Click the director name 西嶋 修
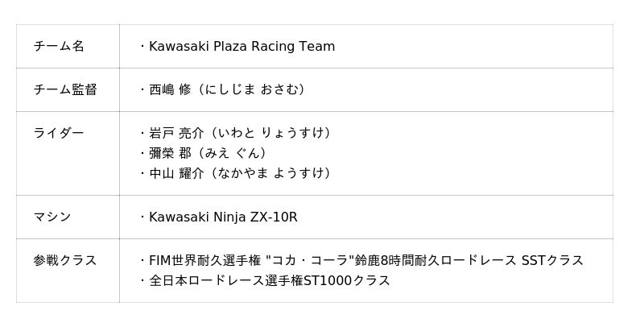Image resolution: width=644 pixels, height=327 pixels. 170,89
